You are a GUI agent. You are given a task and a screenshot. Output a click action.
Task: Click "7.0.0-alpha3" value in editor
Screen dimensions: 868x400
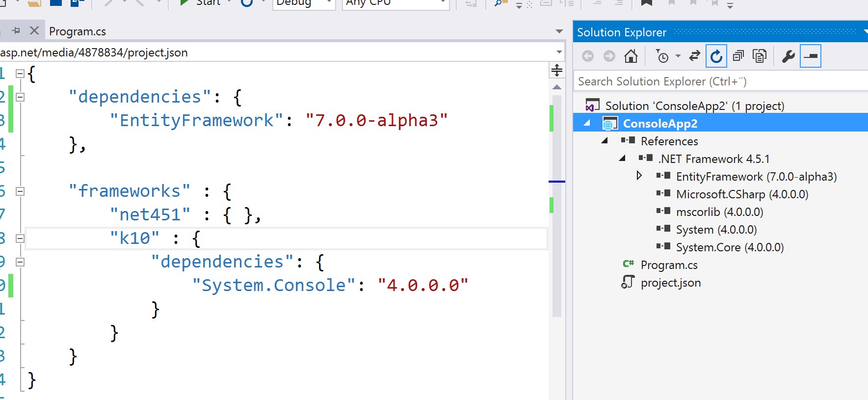pos(376,120)
